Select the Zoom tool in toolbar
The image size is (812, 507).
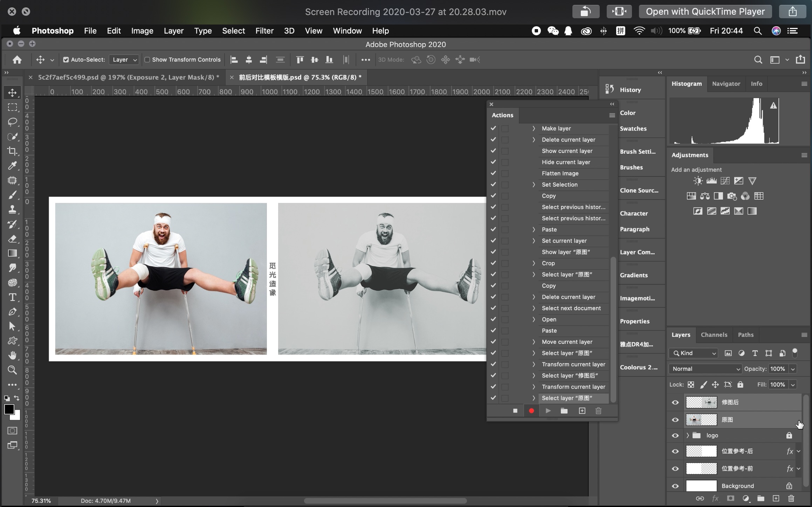pos(12,370)
